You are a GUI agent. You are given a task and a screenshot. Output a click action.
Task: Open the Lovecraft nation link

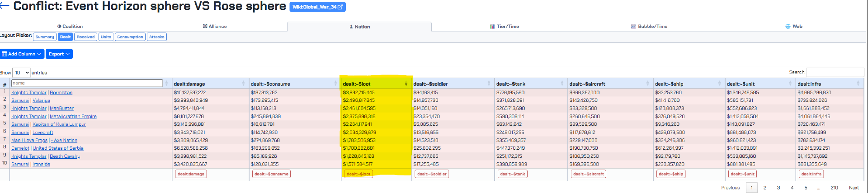tap(43, 133)
